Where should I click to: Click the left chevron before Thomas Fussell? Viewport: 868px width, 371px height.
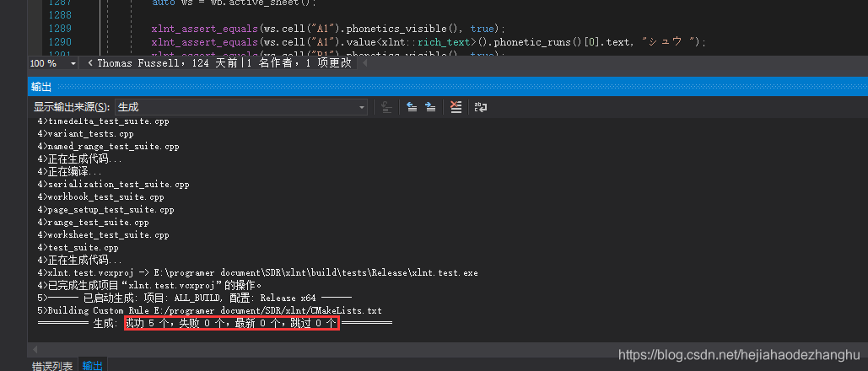click(90, 64)
